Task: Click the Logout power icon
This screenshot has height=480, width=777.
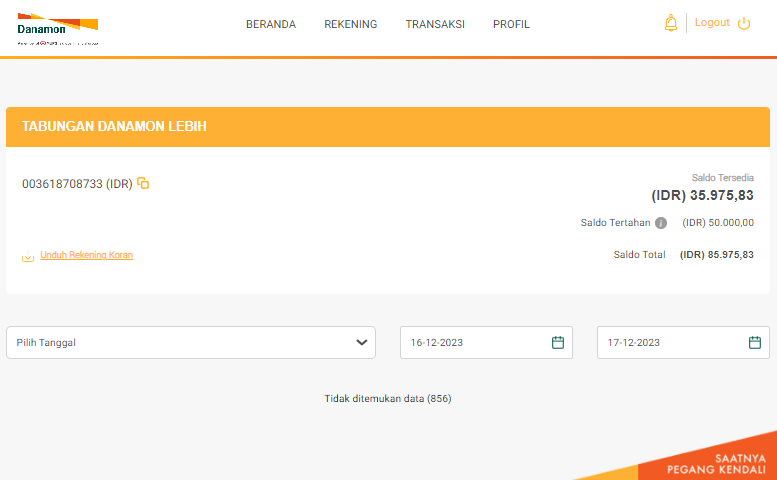Action: point(744,23)
